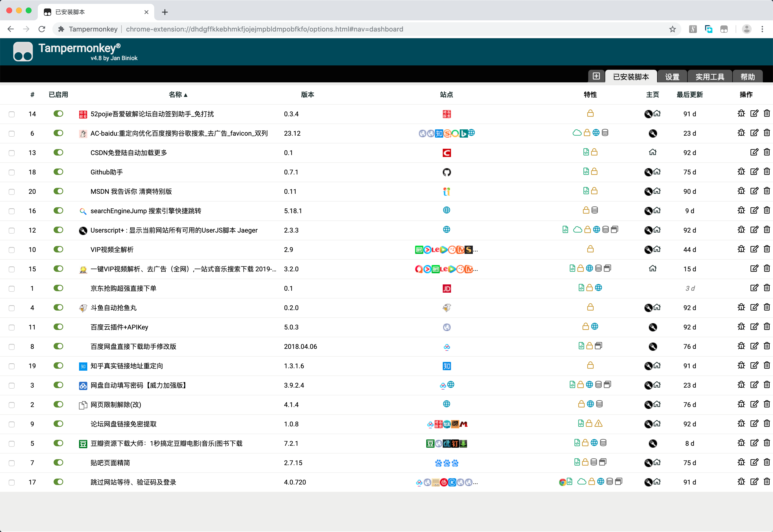Bookmark this page with the star icon
Screen dimensions: 773x532
point(672,29)
